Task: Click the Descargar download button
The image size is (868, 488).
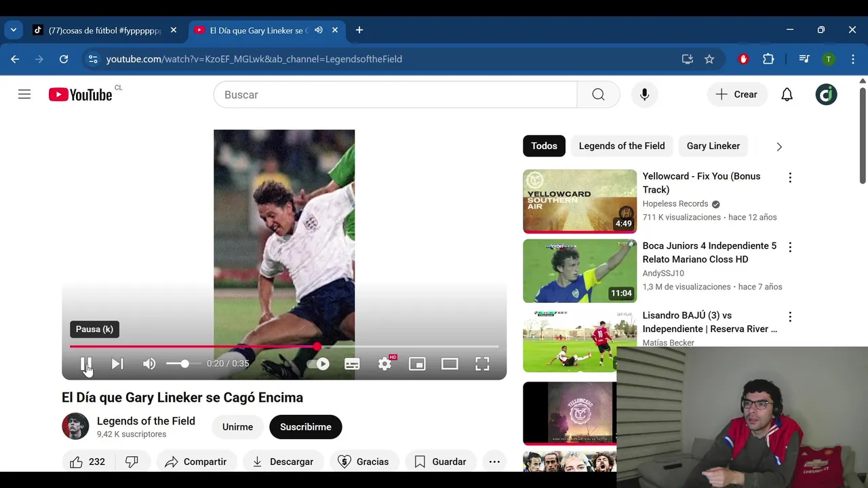Action: tap(283, 462)
